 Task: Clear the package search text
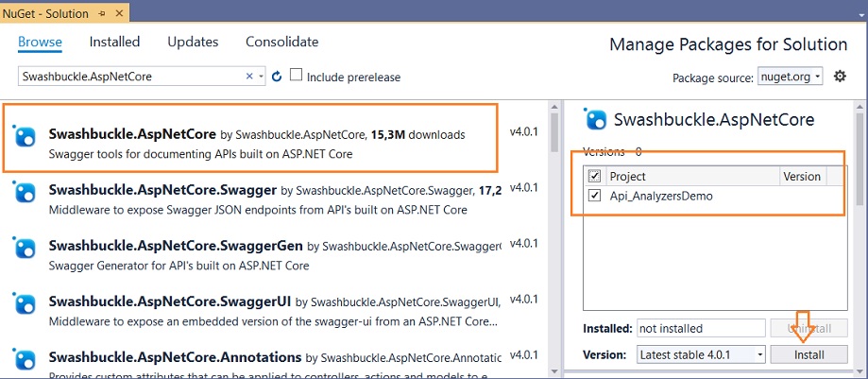tap(249, 77)
